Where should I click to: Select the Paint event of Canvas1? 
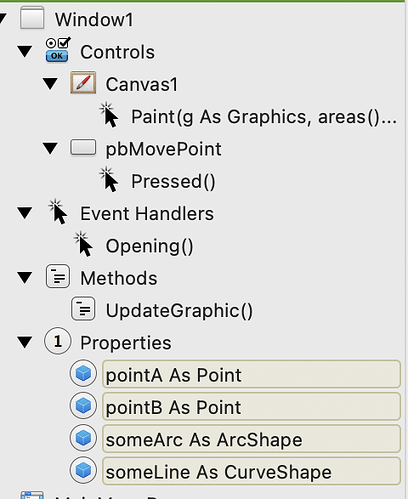tap(264, 117)
